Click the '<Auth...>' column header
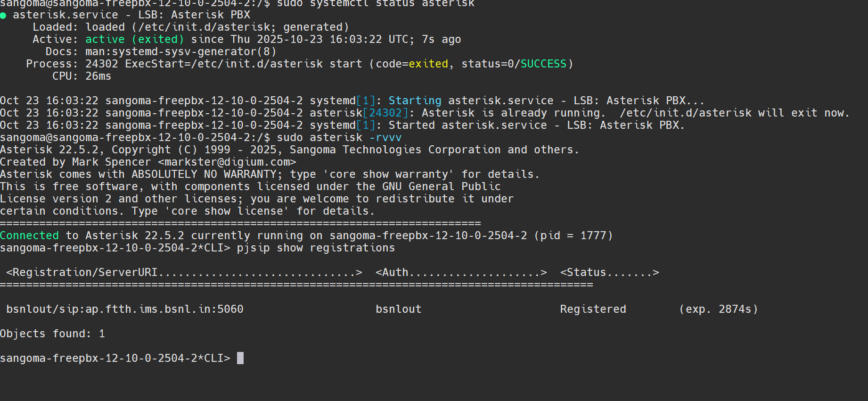This screenshot has width=868, height=401. click(x=461, y=272)
